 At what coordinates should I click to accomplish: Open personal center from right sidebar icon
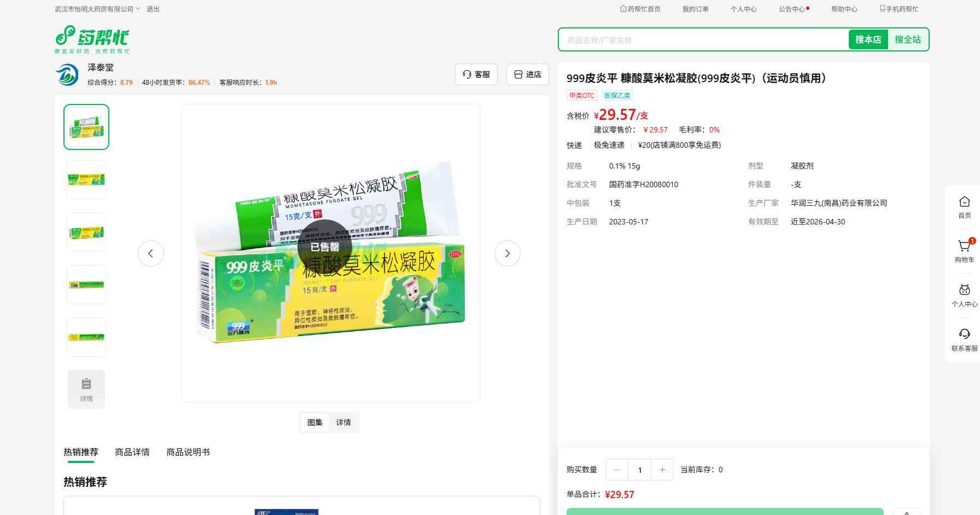[964, 291]
